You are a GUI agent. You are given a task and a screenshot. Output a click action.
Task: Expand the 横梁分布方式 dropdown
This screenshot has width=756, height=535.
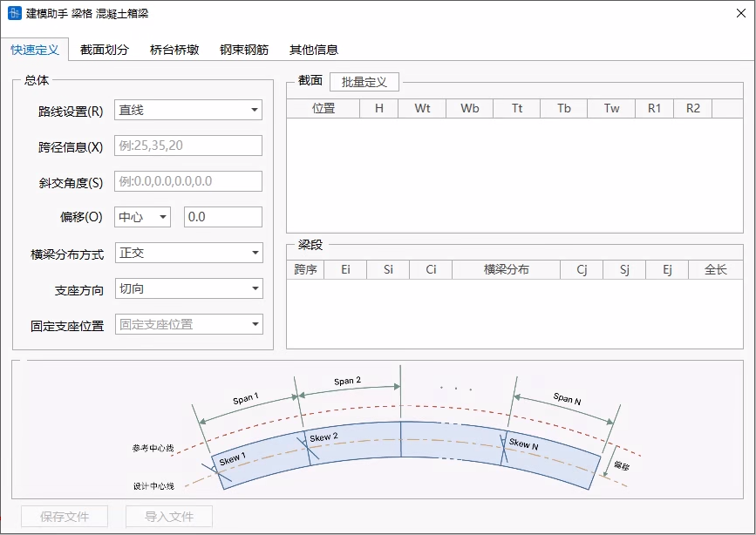(188, 253)
